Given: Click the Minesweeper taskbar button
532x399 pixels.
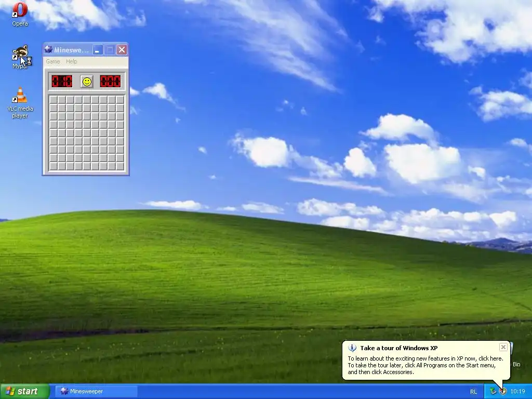Looking at the screenshot, I should click(96, 391).
